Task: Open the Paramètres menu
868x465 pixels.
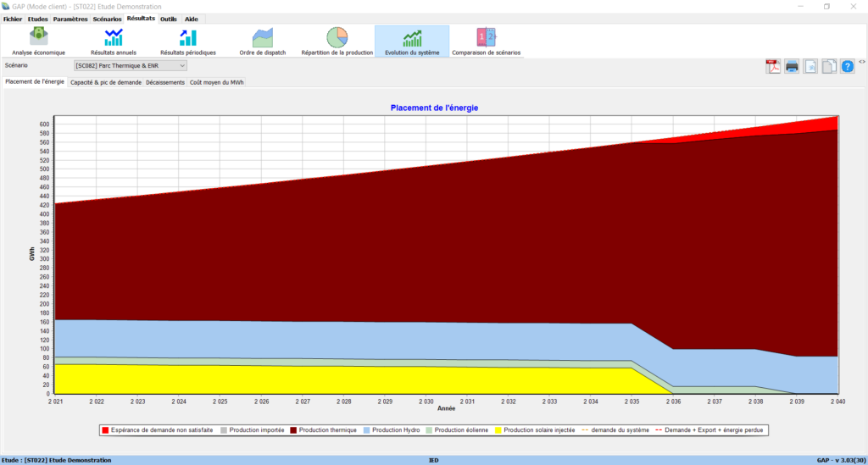Action: tap(70, 19)
